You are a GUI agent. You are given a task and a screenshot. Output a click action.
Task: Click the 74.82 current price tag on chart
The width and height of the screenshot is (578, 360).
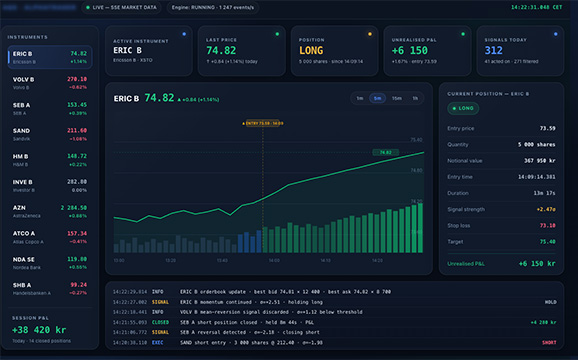click(386, 152)
